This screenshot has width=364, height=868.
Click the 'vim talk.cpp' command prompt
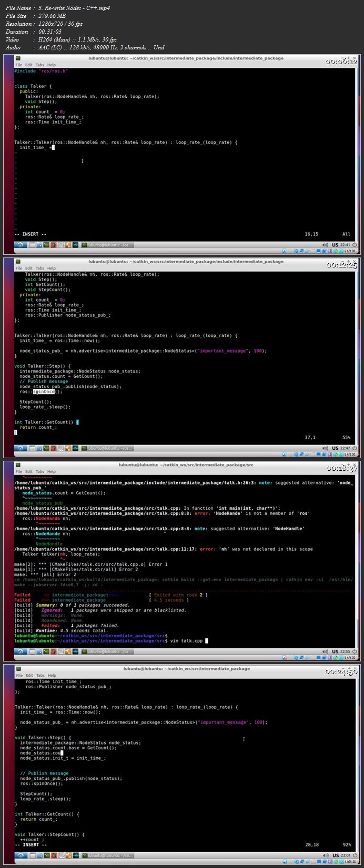[186, 641]
